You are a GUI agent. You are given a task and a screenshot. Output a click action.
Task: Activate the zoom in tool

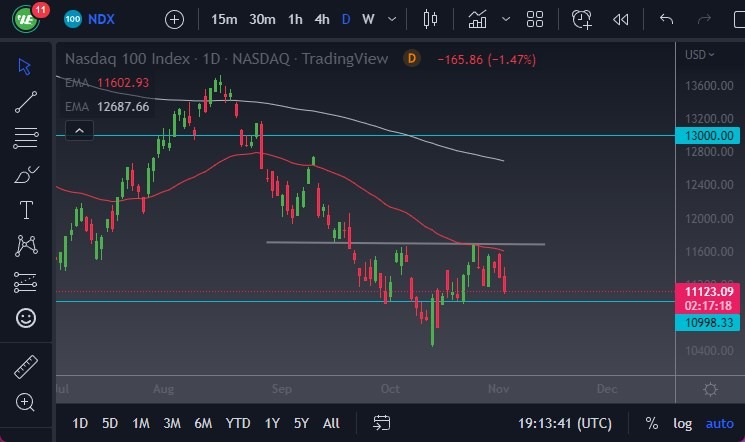point(25,402)
